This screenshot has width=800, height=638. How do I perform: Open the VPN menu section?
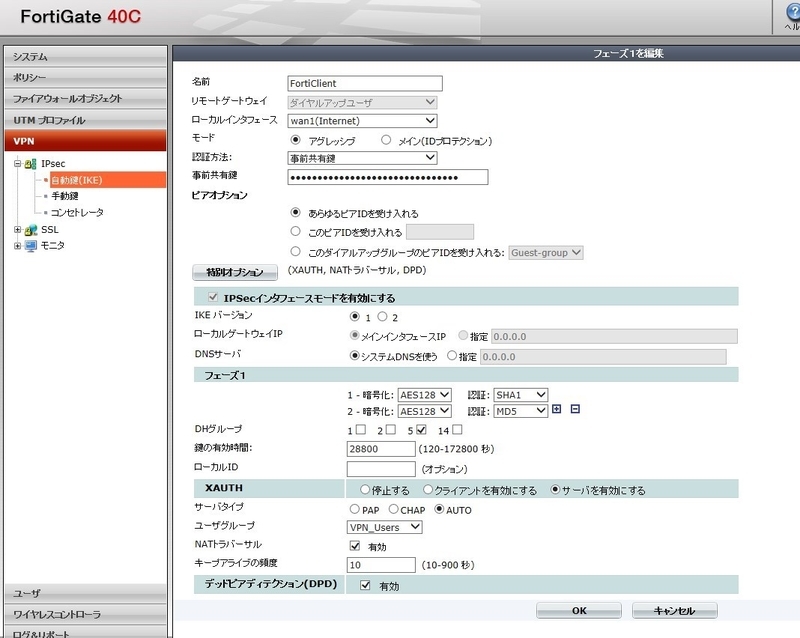[85, 141]
